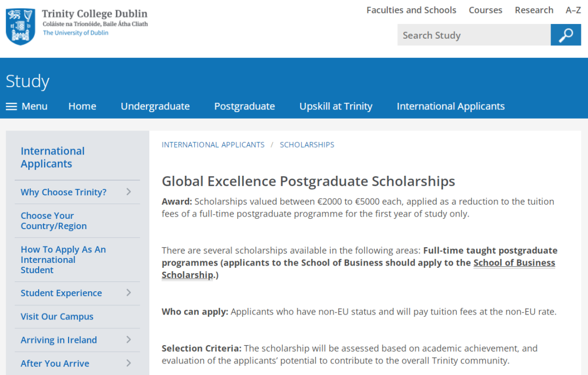Open the hamburger Menu icon
This screenshot has height=375, width=588.
pos(11,107)
